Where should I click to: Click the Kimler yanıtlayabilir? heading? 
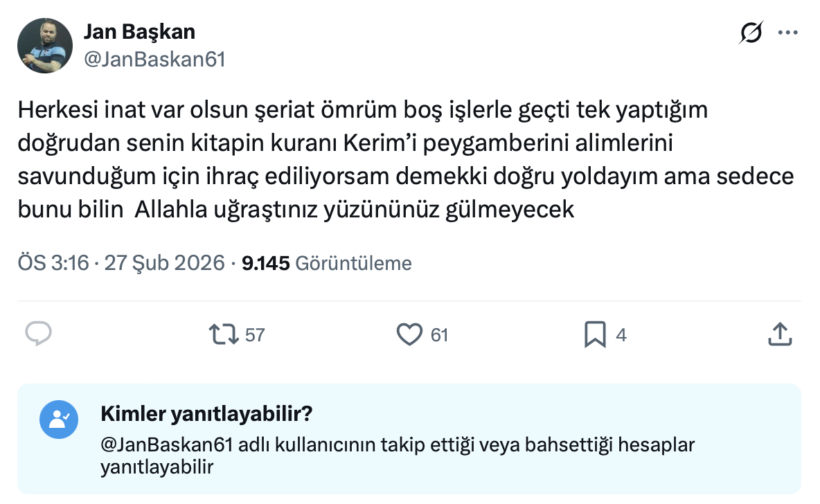pos(206,414)
